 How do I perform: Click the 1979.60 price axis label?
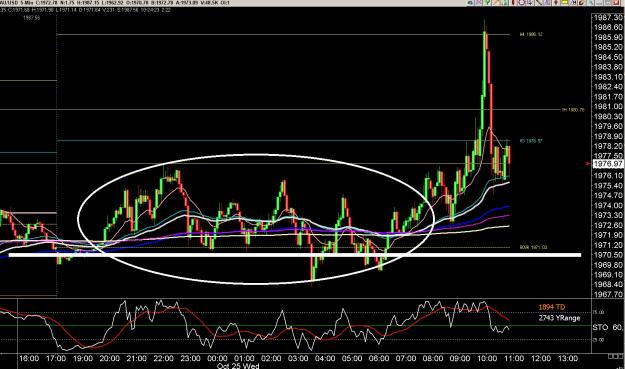pyautogui.click(x=608, y=126)
